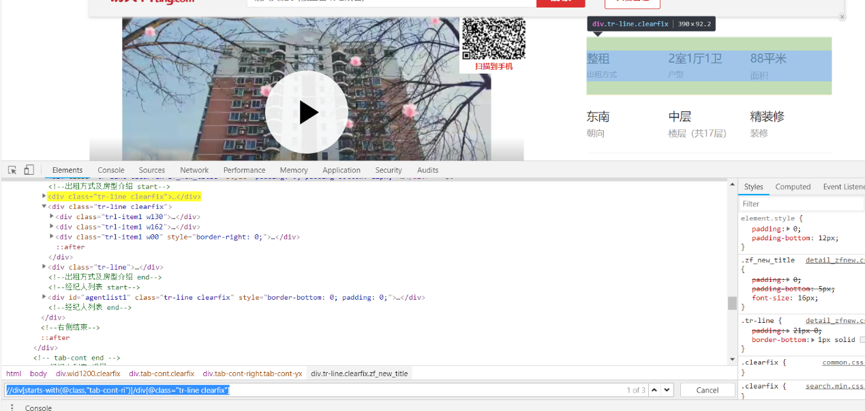
Task: Collapse the open tr-line clearfix div
Action: (x=44, y=206)
